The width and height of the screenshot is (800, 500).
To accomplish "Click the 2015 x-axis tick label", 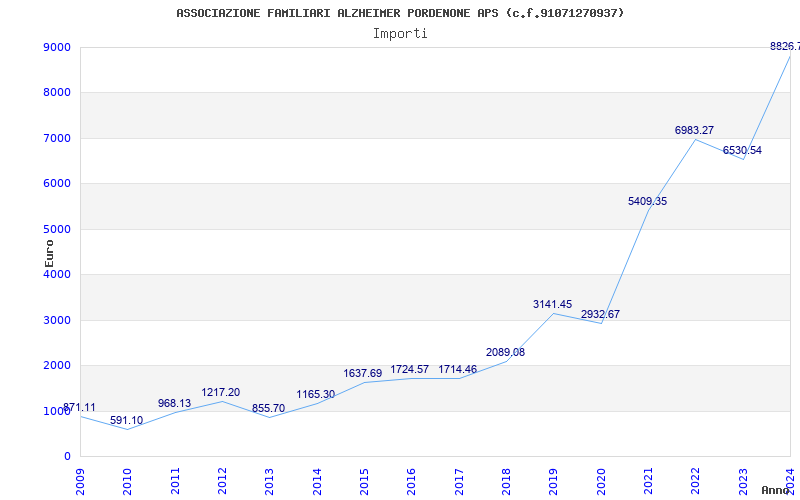I will point(364,481).
